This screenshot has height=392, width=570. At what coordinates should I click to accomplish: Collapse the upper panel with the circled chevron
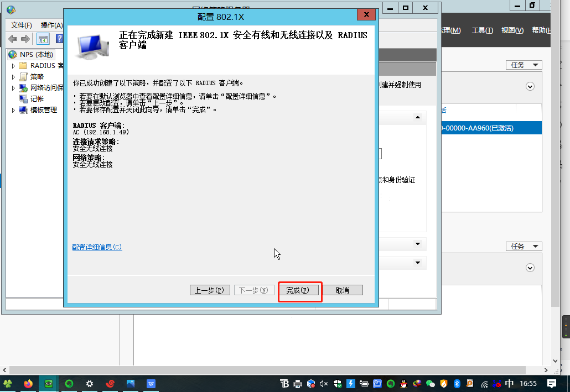tap(530, 86)
